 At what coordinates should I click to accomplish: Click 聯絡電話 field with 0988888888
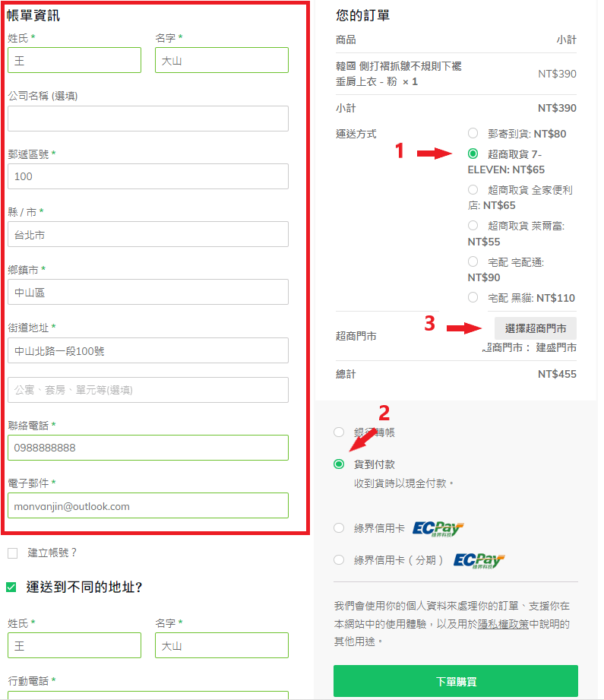point(147,448)
